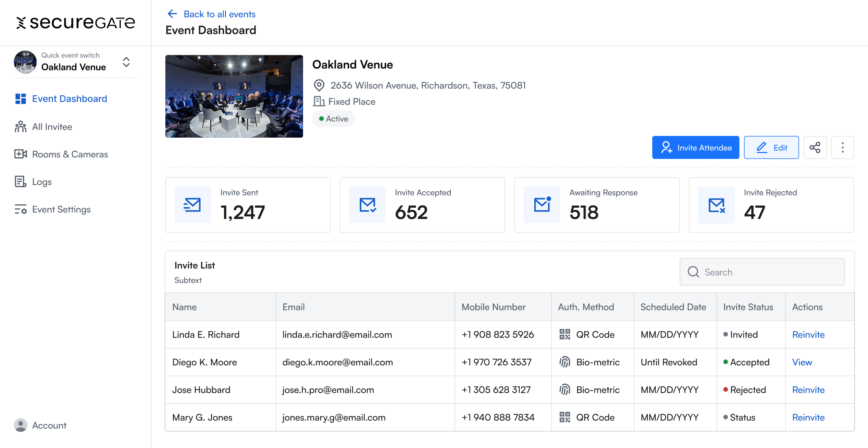Screen dimensions: 868x448
Task: Click the Oakland Venue avatar thumbnail in sidebar
Action: pyautogui.click(x=25, y=62)
